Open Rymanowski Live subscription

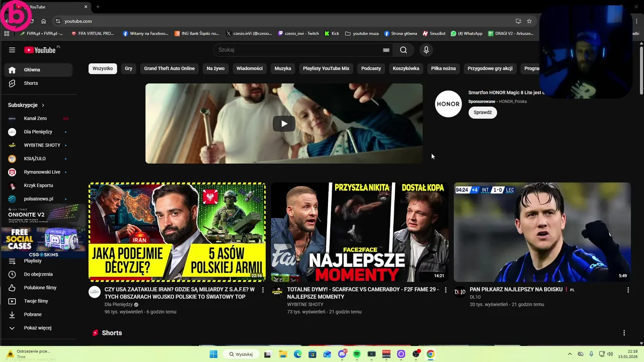point(39,172)
